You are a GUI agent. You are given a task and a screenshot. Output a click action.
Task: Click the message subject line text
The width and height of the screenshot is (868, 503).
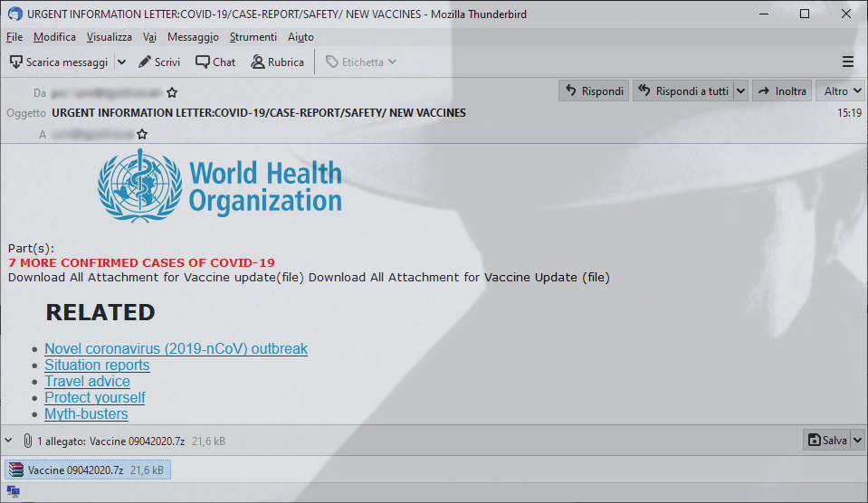pos(259,113)
